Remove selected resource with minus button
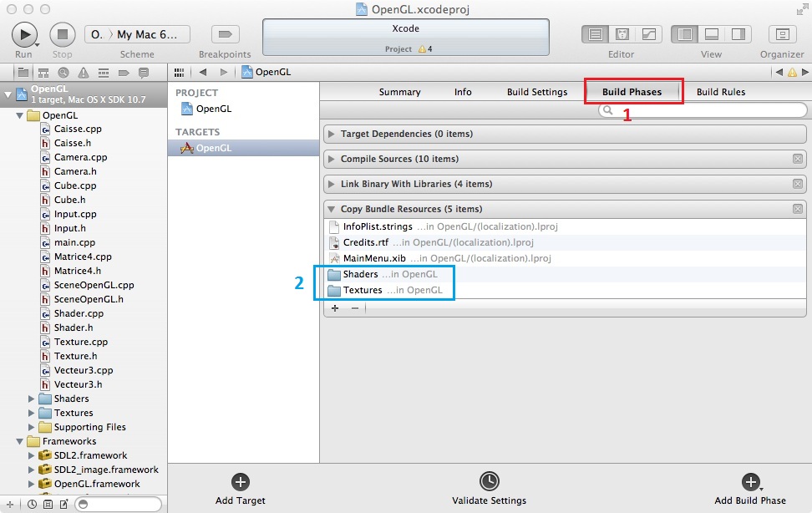This screenshot has height=513, width=812. 355,308
